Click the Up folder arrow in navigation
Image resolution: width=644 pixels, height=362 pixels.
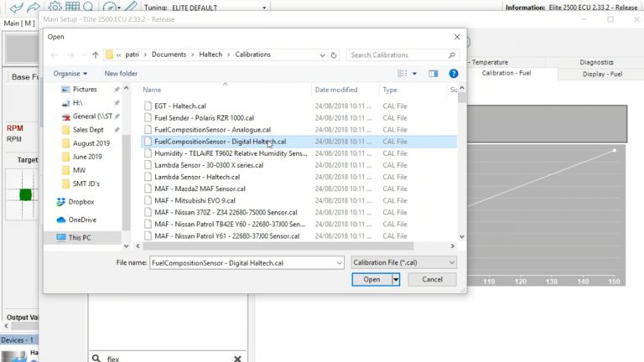95,55
